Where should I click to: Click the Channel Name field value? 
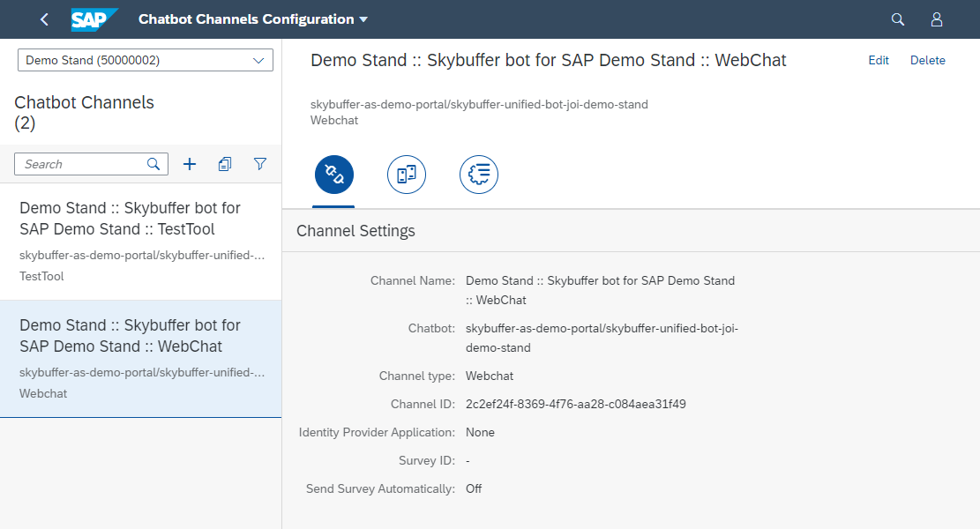(600, 290)
